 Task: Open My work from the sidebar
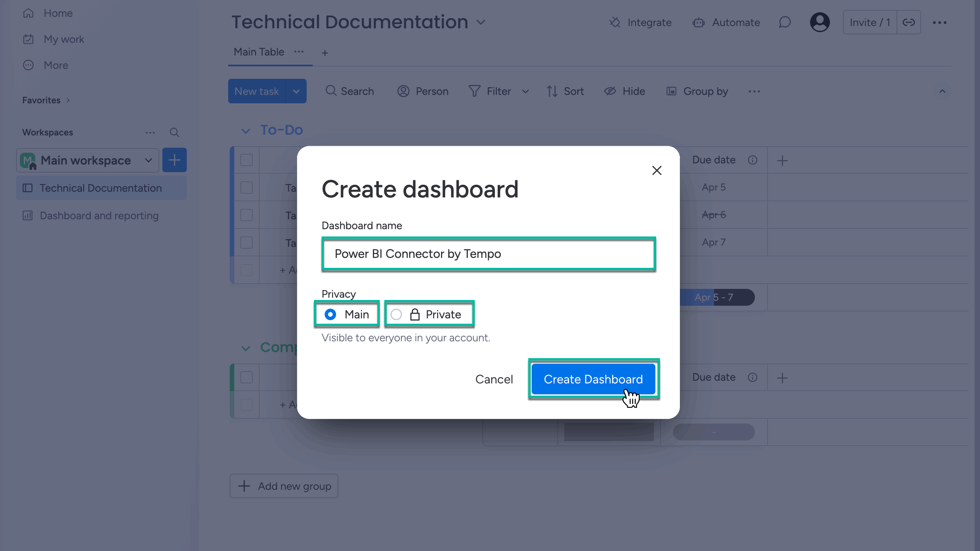tap(64, 39)
